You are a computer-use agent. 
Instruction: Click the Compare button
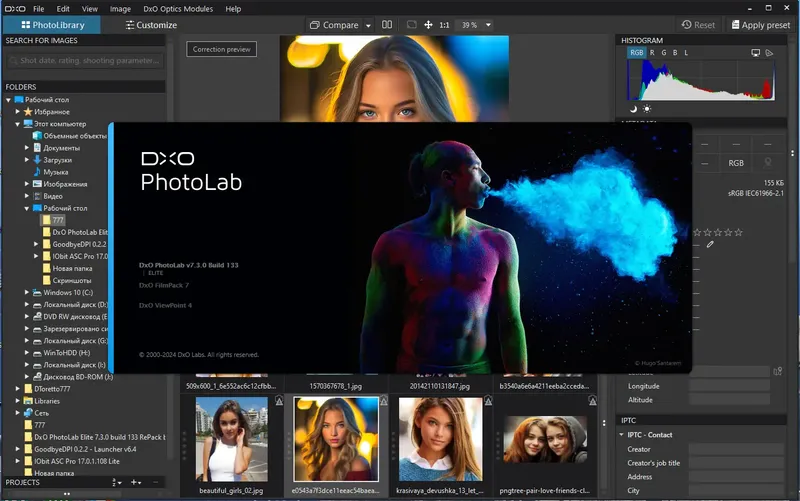point(334,25)
